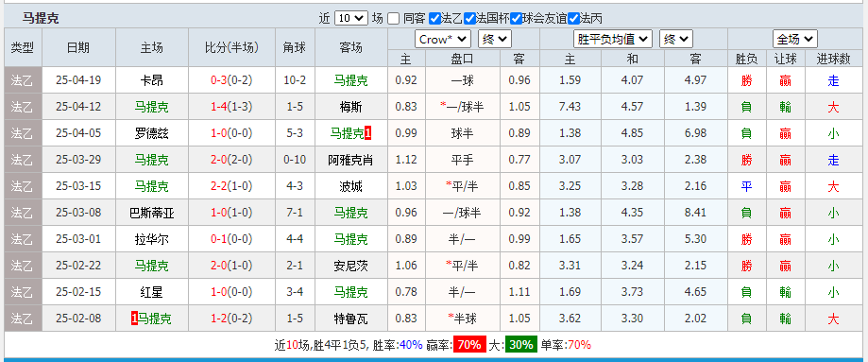Click score 1-4(1-3) against 梅斯
The height and width of the screenshot is (362, 868).
point(231,107)
